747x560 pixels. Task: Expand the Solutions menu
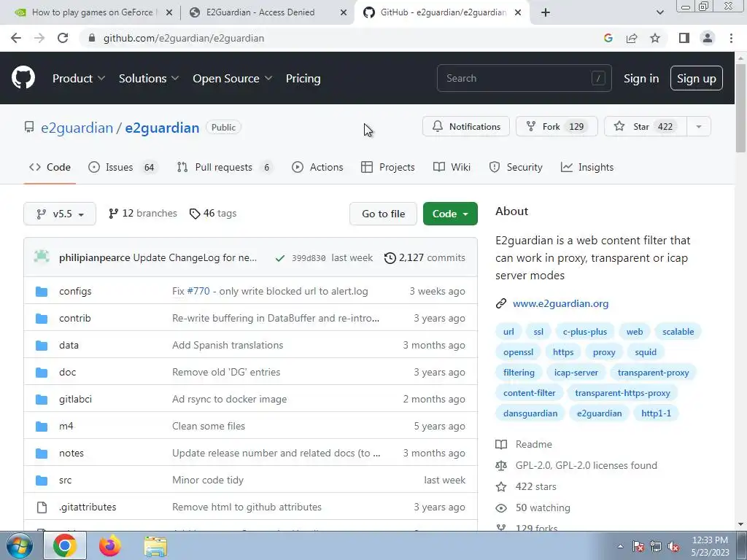(149, 79)
